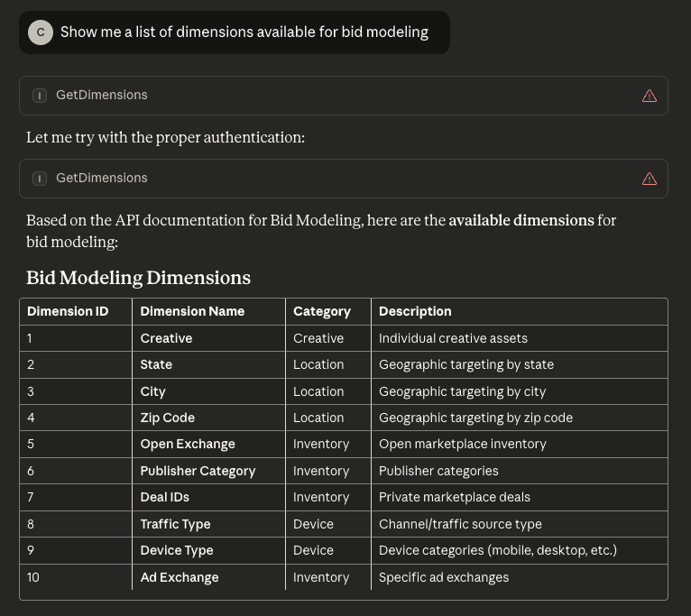
Task: Click the bold 'available dimensions' text
Action: [521, 220]
